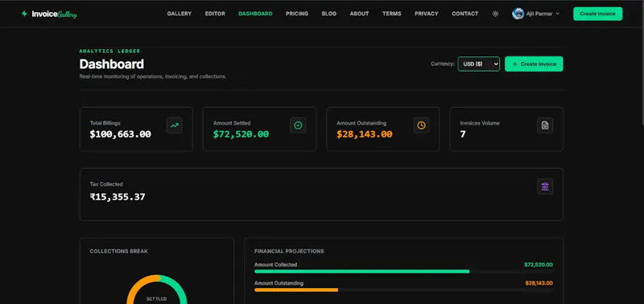Click the InvoiceGallery brand name text
This screenshot has width=644, height=304.
pos(54,14)
